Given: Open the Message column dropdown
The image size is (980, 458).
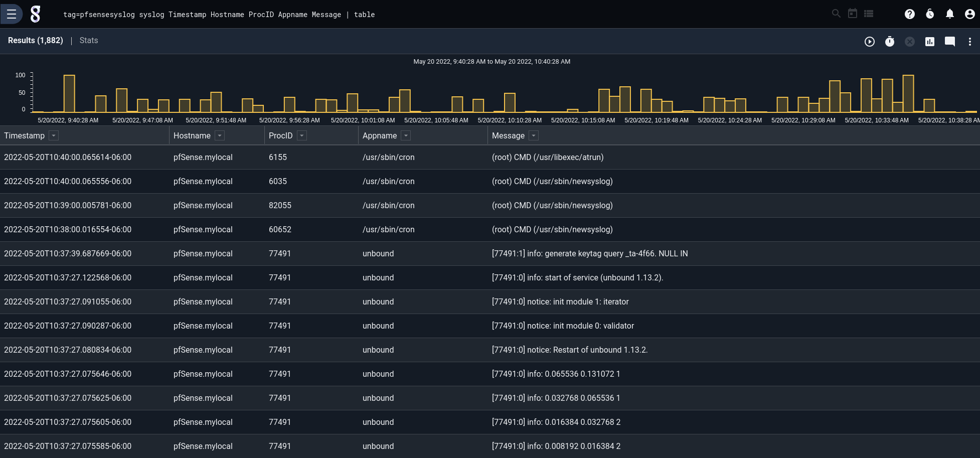Looking at the screenshot, I should click(534, 135).
